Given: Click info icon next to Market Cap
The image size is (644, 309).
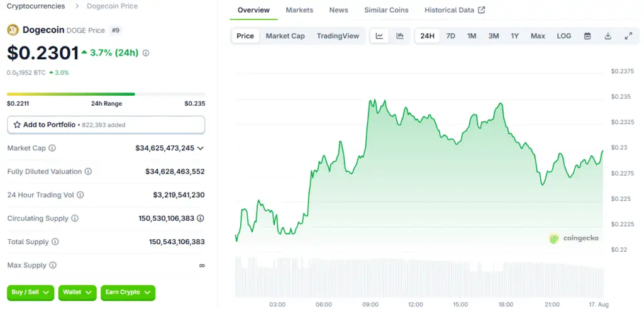Looking at the screenshot, I should [x=52, y=148].
